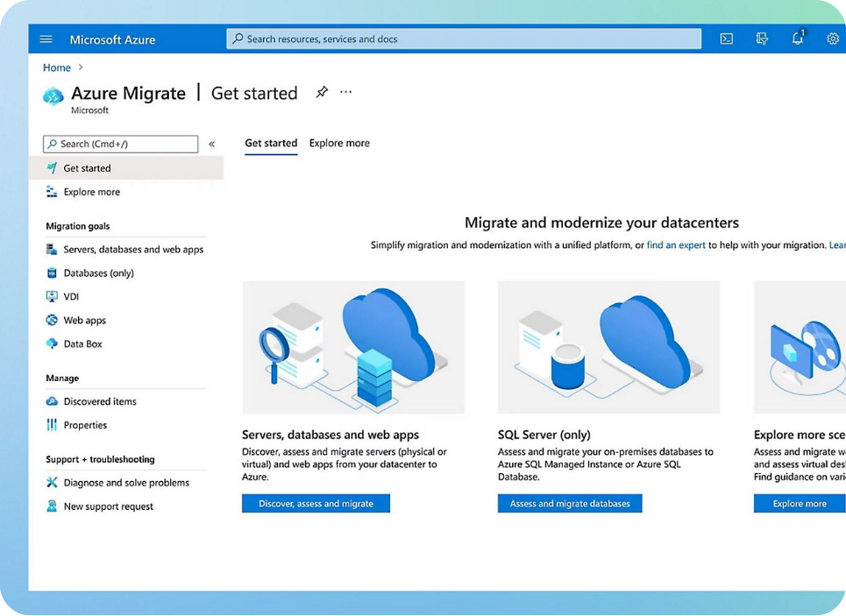Open Cloud Shell from top bar
The width and height of the screenshot is (846, 616).
pyautogui.click(x=727, y=39)
